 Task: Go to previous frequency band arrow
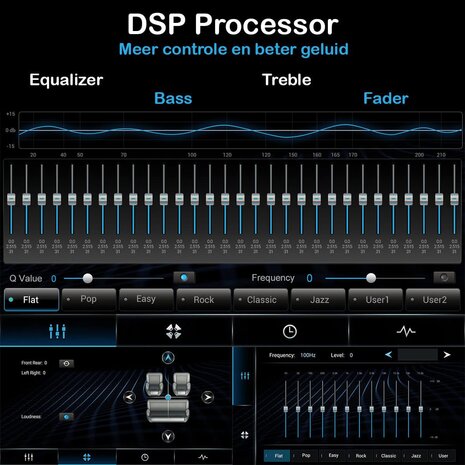[388, 355]
